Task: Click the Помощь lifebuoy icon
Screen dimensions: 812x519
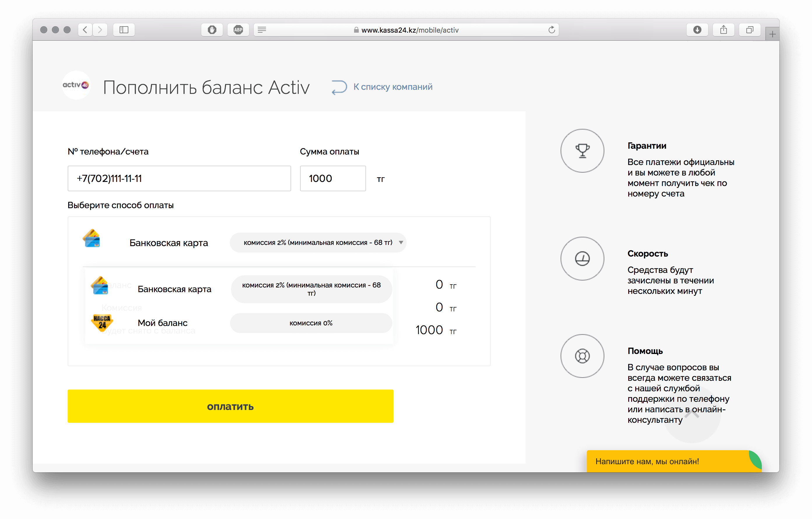Action: pos(582,356)
